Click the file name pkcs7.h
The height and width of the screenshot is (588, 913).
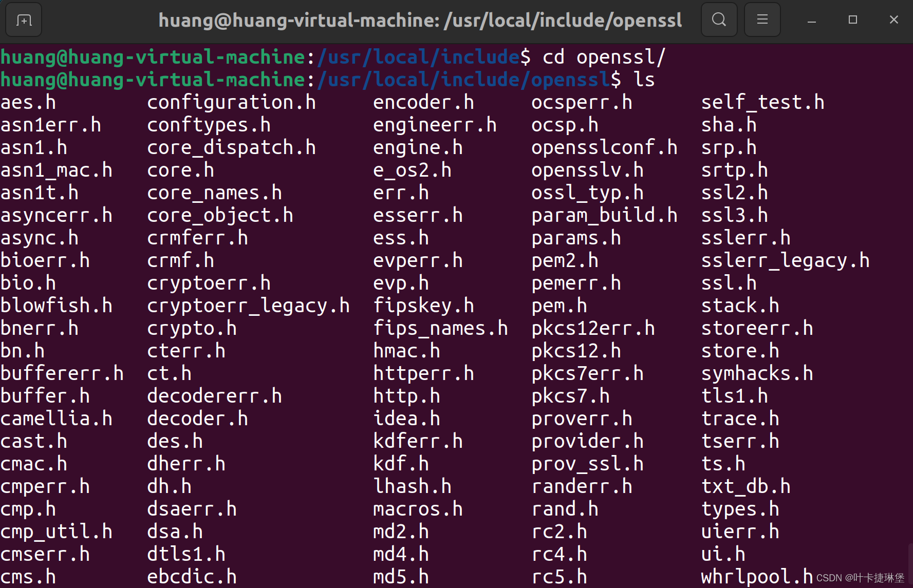click(x=571, y=396)
